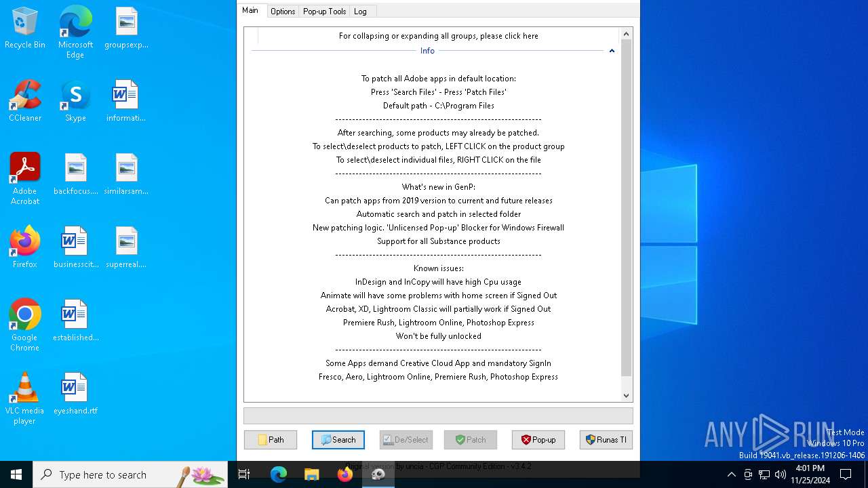Click the vertical scrollbar thumb
Image resolution: width=868 pixels, height=488 pixels.
pos(626,208)
